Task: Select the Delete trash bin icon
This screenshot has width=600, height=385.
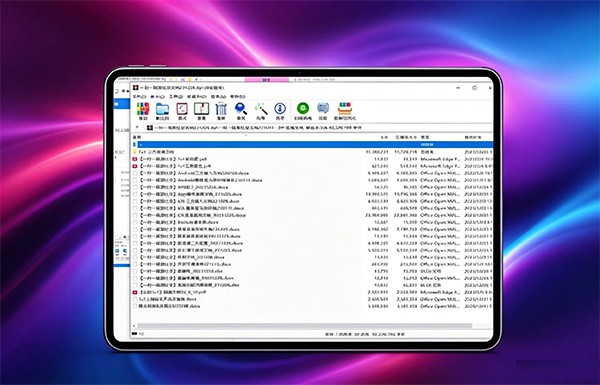Action: coord(221,111)
